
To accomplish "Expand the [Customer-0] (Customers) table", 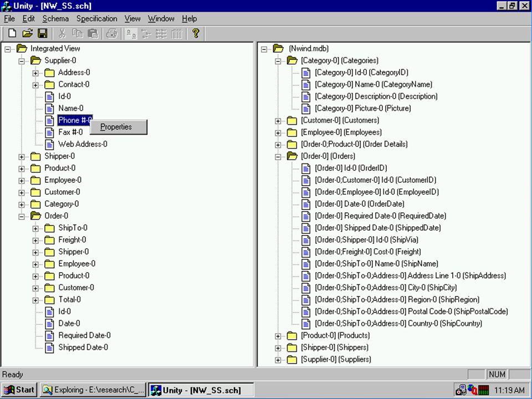I will pyautogui.click(x=278, y=121).
